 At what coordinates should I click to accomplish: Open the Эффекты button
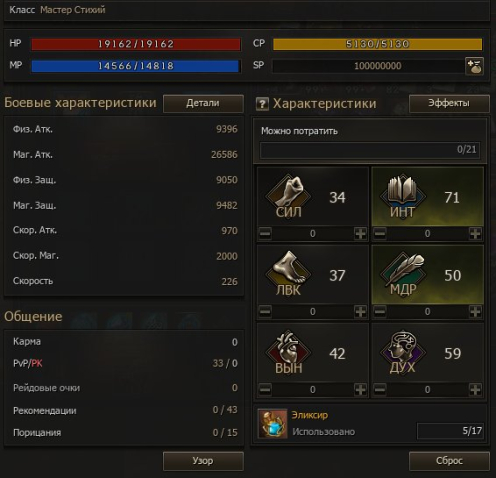(449, 103)
